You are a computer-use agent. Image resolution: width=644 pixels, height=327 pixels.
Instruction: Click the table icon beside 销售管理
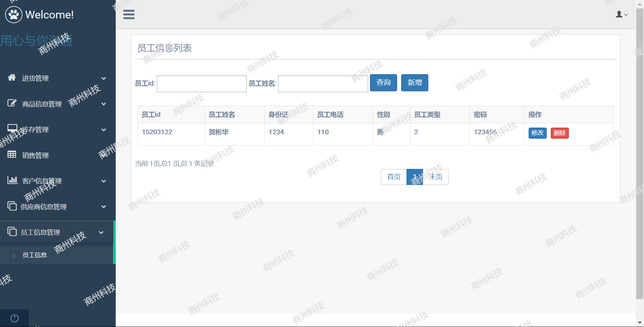pyautogui.click(x=12, y=154)
